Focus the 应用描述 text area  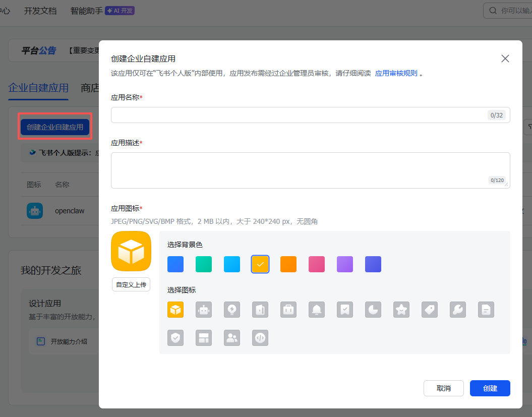[298, 170]
